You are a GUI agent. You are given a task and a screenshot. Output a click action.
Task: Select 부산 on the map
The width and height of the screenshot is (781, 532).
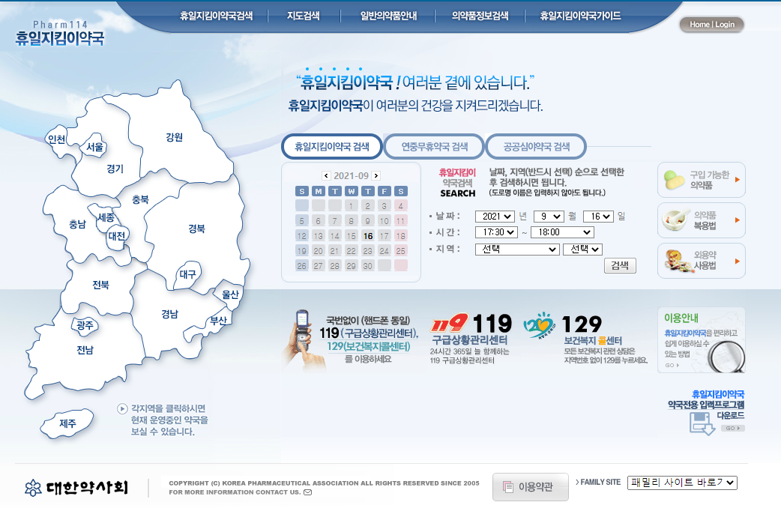click(218, 321)
